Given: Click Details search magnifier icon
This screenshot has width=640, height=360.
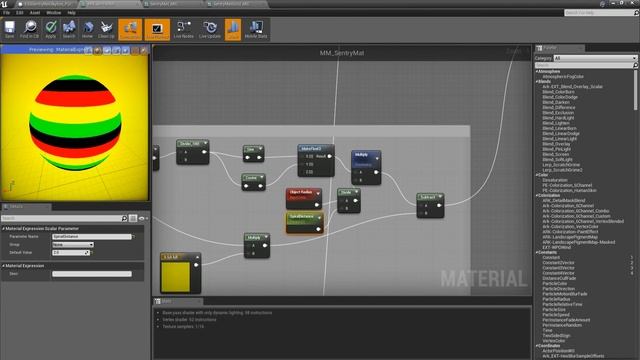Looking at the screenshot, I should click(124, 218).
